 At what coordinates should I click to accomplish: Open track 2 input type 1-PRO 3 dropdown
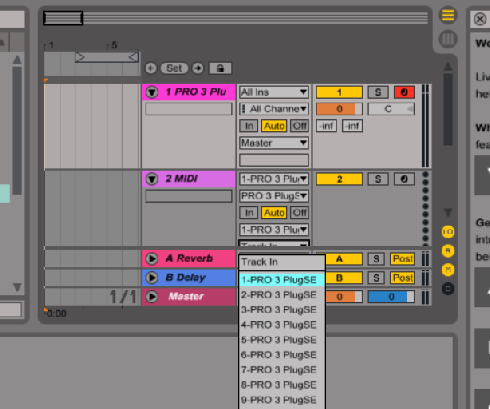pyautogui.click(x=274, y=179)
